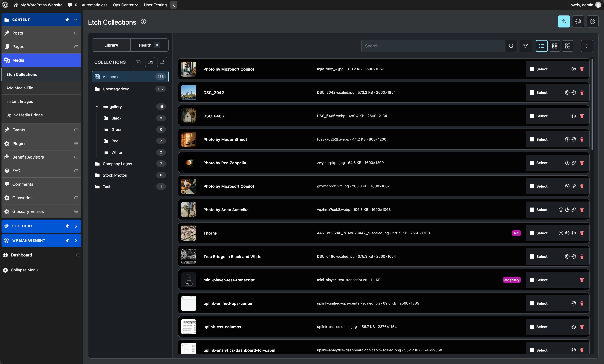Image resolution: width=604 pixels, height=364 pixels.
Task: Tick Select checkbox for uplink-css-columns
Action: 532,327
